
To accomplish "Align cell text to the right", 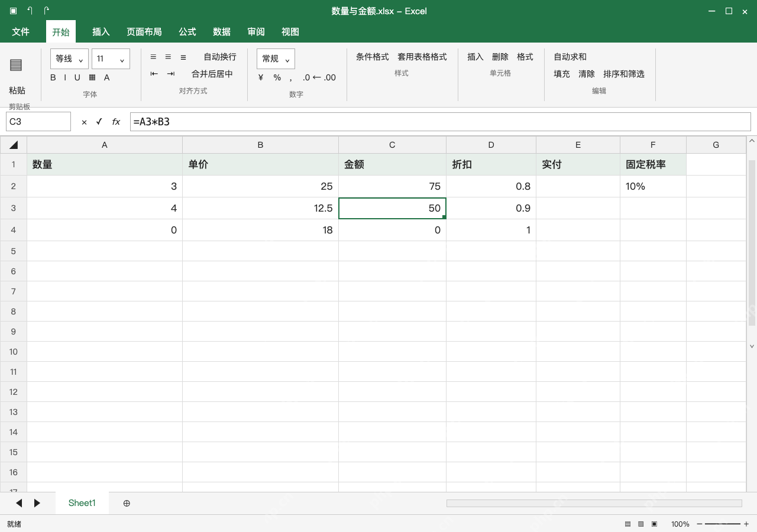I will pos(183,57).
